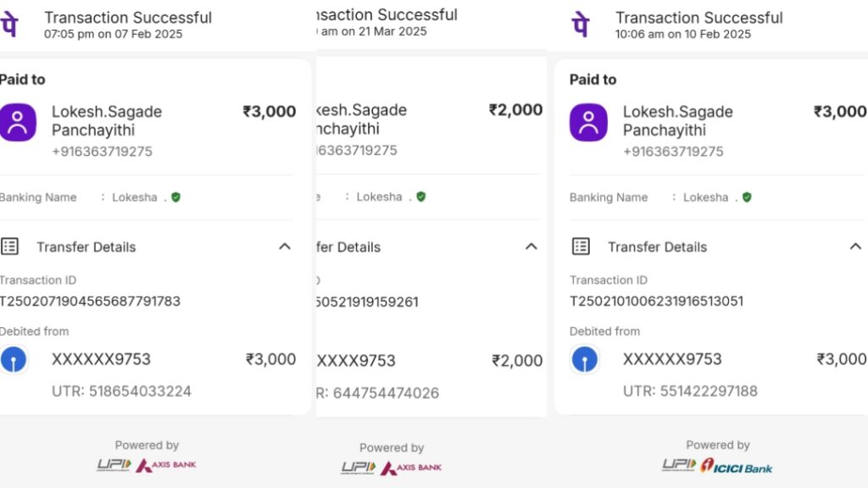Click the PhonePe logo on the 07 Feb receipt

(x=10, y=25)
